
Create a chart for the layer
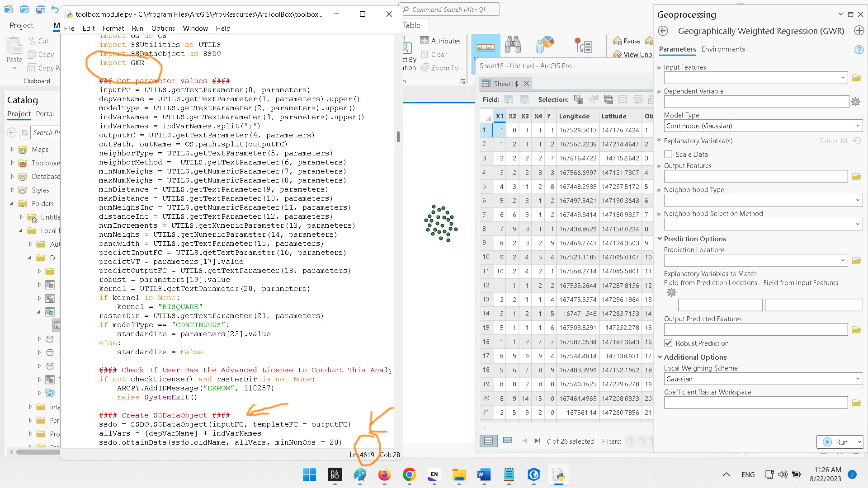544,44
